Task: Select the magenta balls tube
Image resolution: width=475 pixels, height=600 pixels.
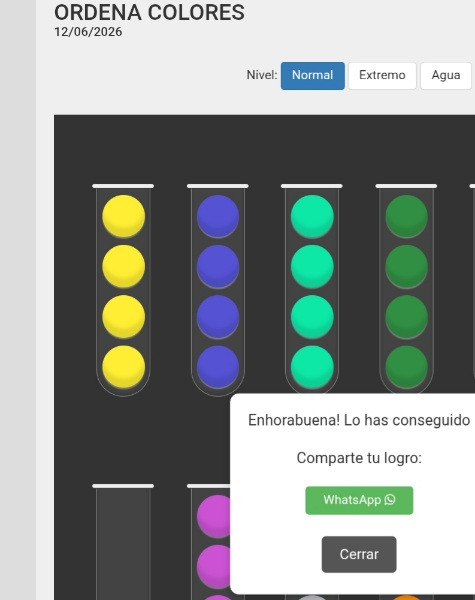Action: click(x=210, y=542)
